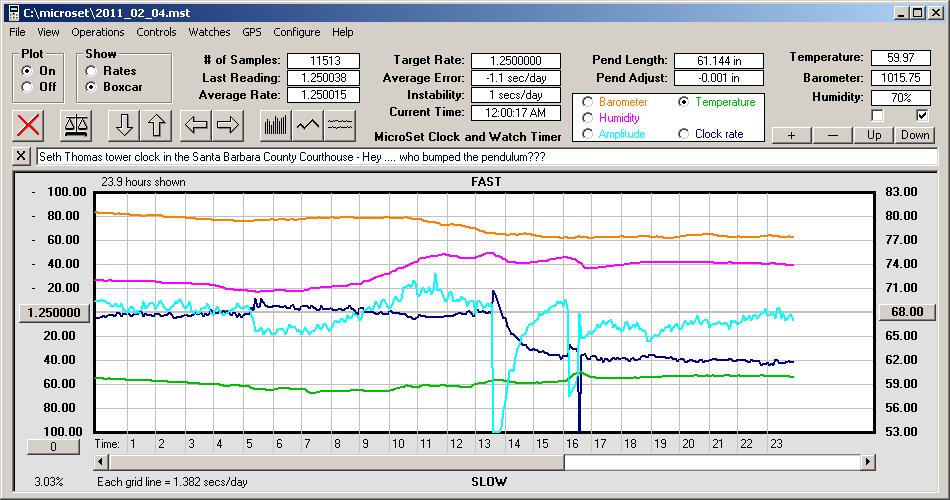950x500 pixels.
Task: Open the Watches menu
Action: (209, 32)
